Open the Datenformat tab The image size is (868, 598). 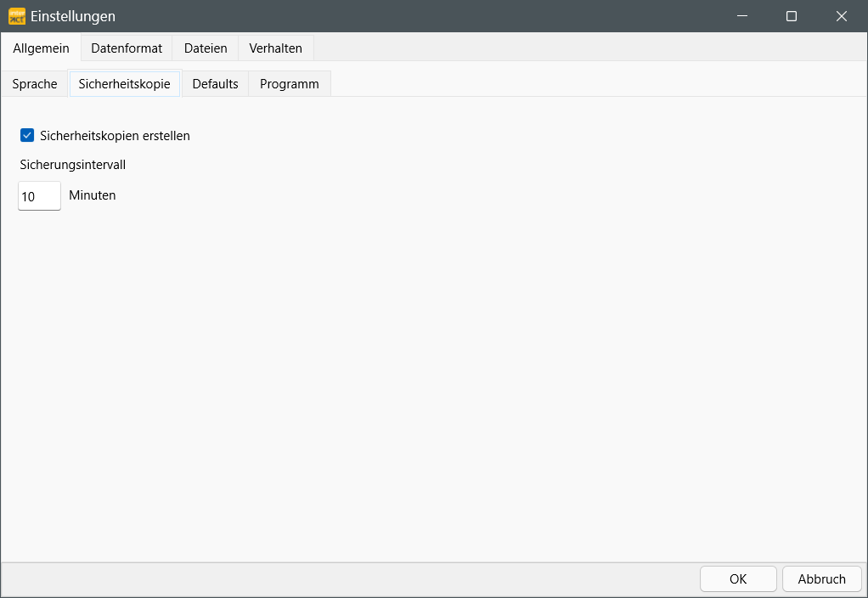click(x=127, y=48)
